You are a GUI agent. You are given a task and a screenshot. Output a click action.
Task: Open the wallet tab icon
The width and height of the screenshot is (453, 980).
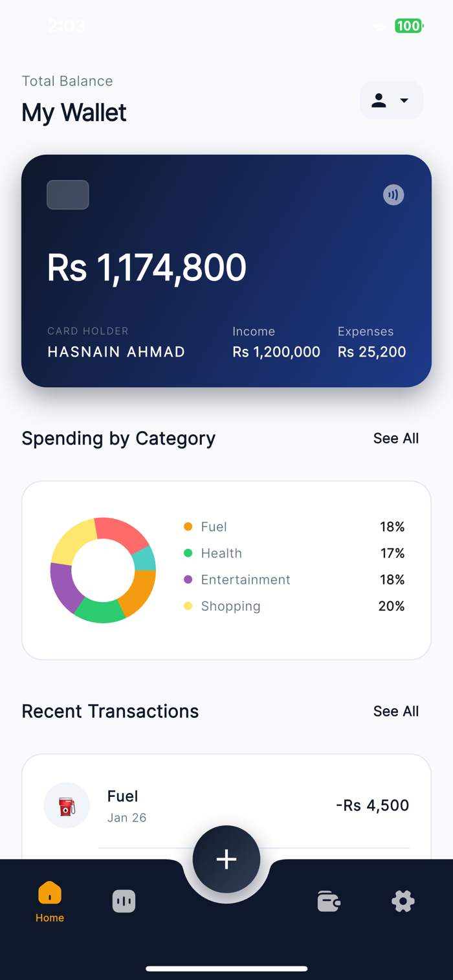329,901
